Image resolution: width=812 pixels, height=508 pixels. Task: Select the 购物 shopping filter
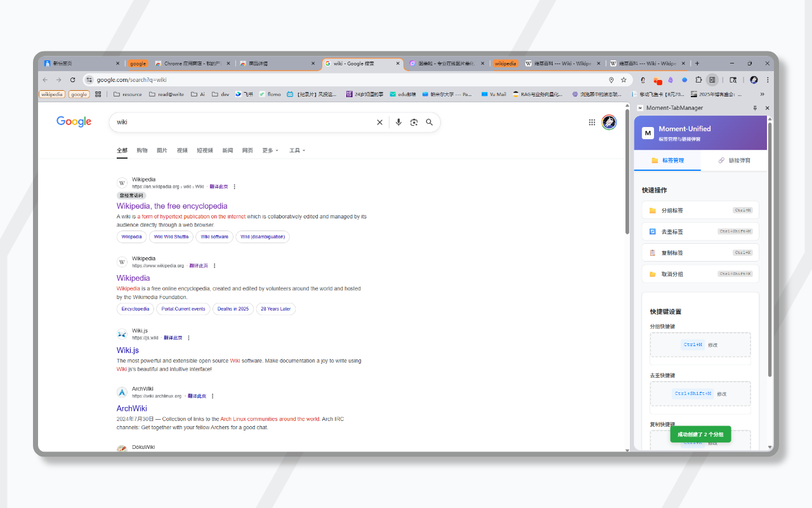142,150
